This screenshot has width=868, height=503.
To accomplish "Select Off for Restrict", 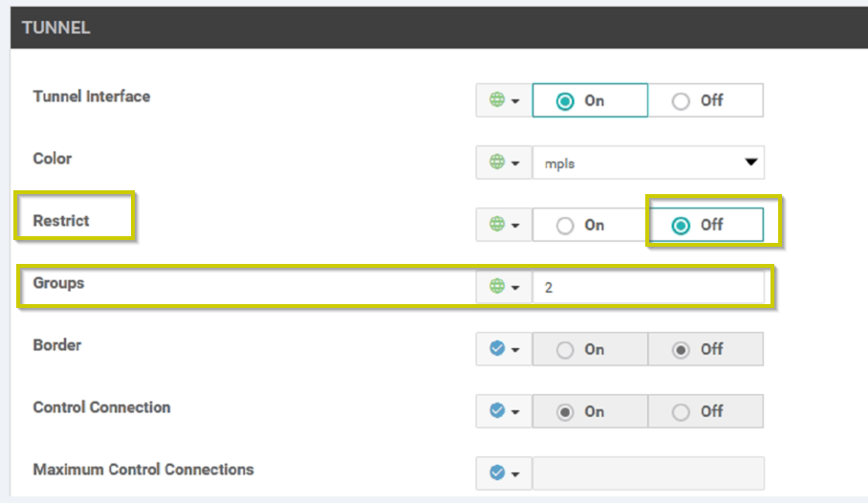I will click(705, 225).
